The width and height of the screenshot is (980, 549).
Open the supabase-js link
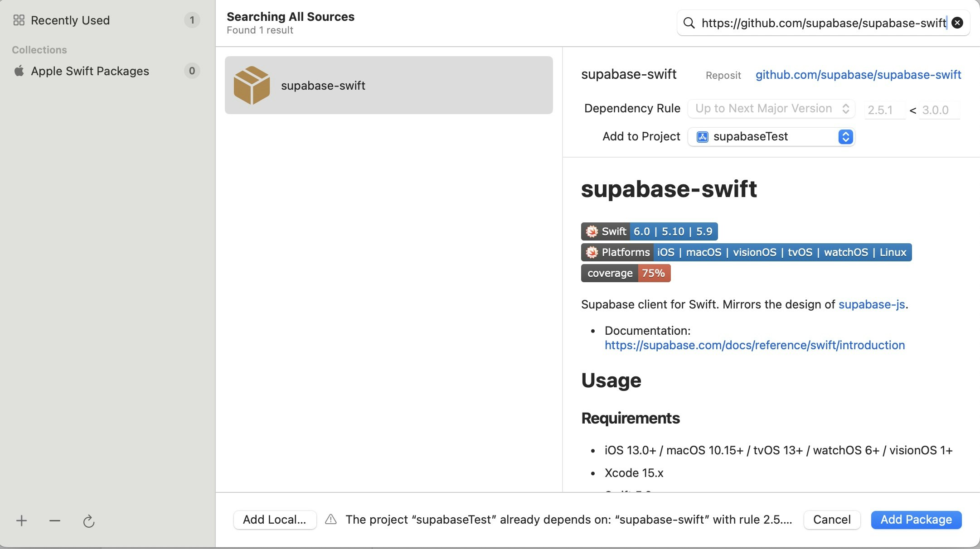[871, 304]
